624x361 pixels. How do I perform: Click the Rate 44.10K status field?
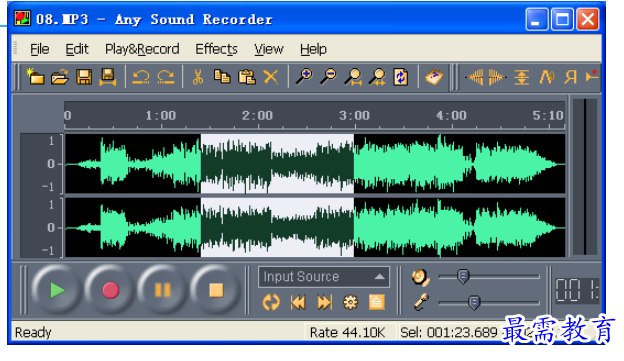(x=347, y=332)
